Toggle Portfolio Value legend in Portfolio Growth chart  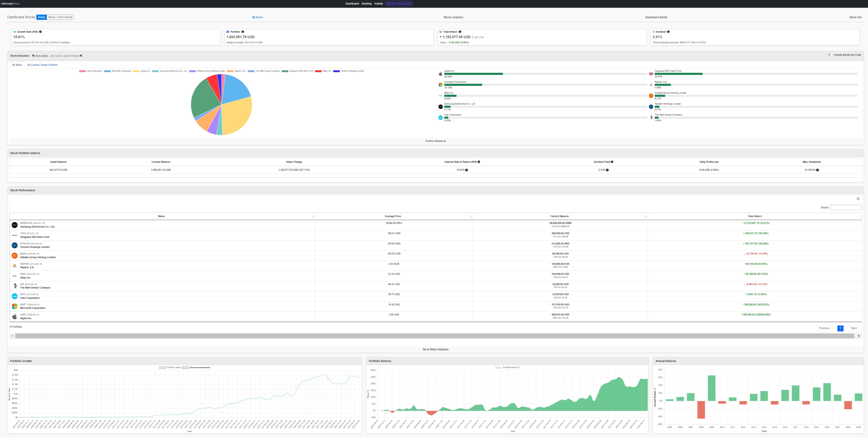tap(170, 368)
